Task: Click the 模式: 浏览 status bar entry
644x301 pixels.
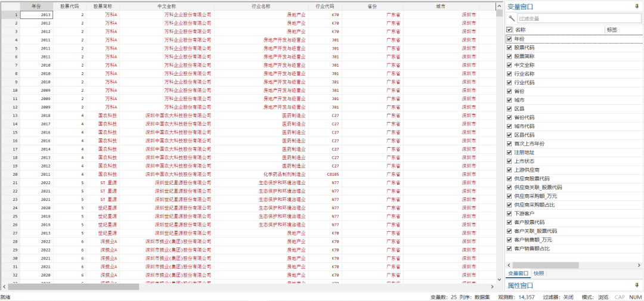Action: 595,297
